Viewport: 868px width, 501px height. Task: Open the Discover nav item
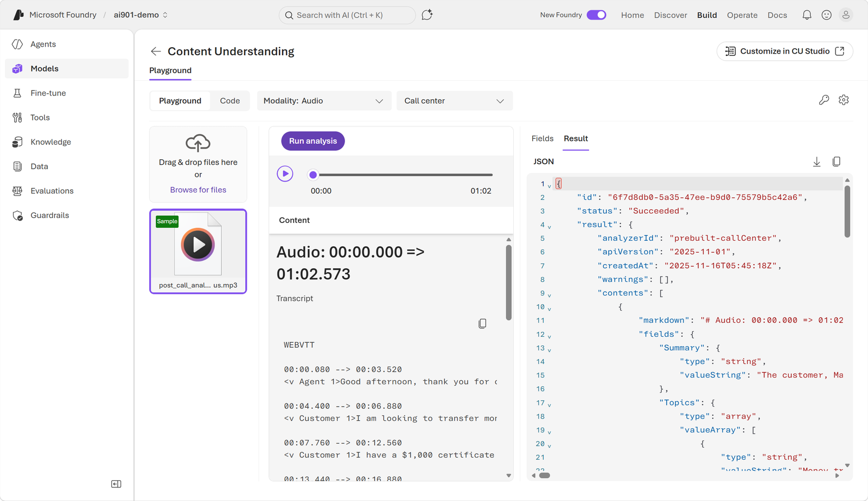pyautogui.click(x=671, y=15)
